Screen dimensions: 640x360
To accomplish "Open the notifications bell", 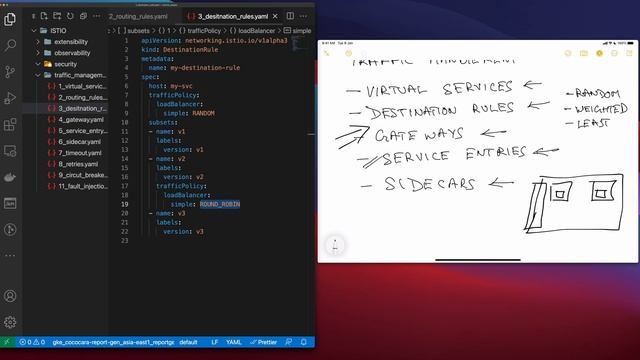I will [303, 342].
